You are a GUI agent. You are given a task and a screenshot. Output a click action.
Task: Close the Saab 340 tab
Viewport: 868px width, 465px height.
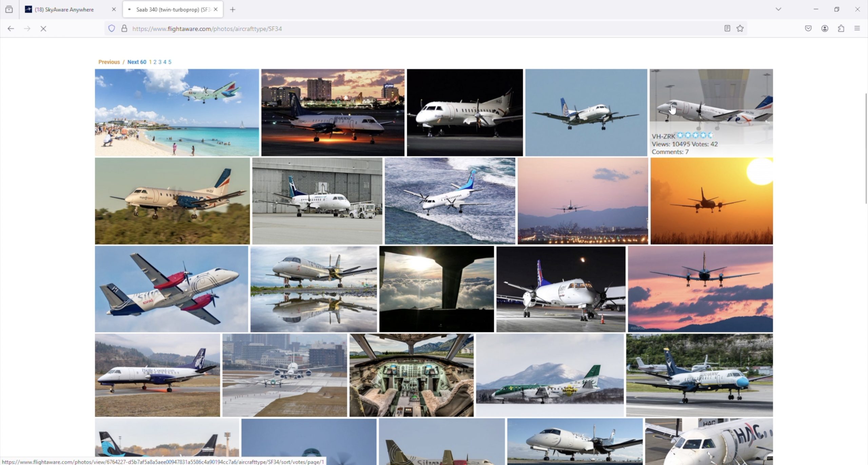pyautogui.click(x=216, y=10)
